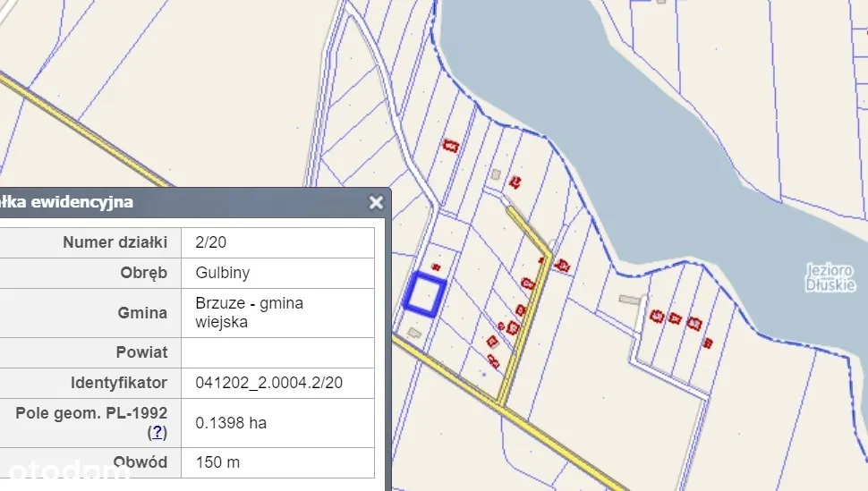Click the gray building below the highlighted parcel
Image resolution: width=868 pixels, height=491 pixels.
tap(413, 333)
